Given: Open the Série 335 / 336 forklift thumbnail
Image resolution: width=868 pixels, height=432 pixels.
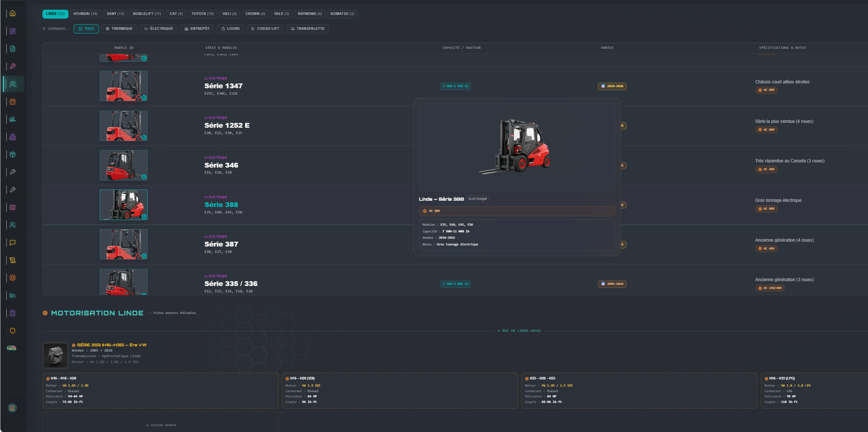Looking at the screenshot, I should pyautogui.click(x=124, y=282).
